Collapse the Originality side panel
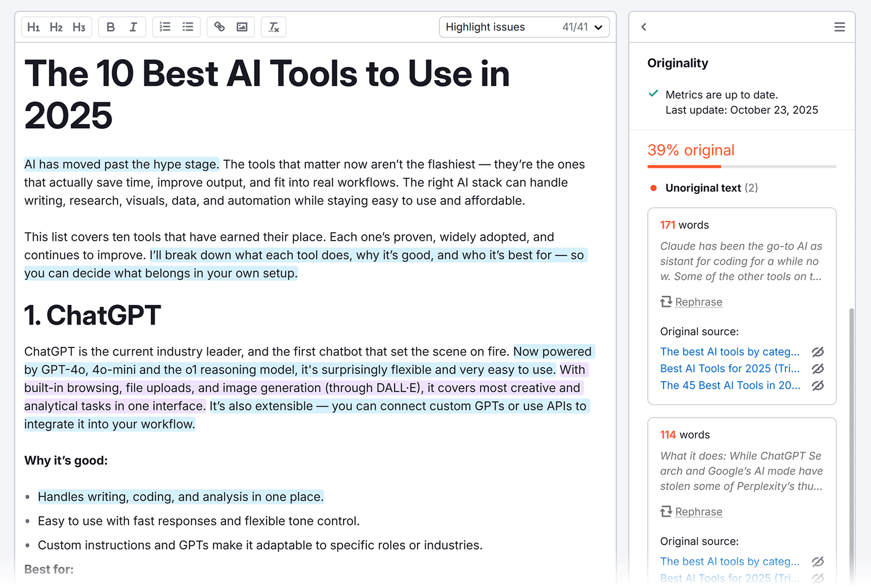This screenshot has height=588, width=871. tap(643, 27)
